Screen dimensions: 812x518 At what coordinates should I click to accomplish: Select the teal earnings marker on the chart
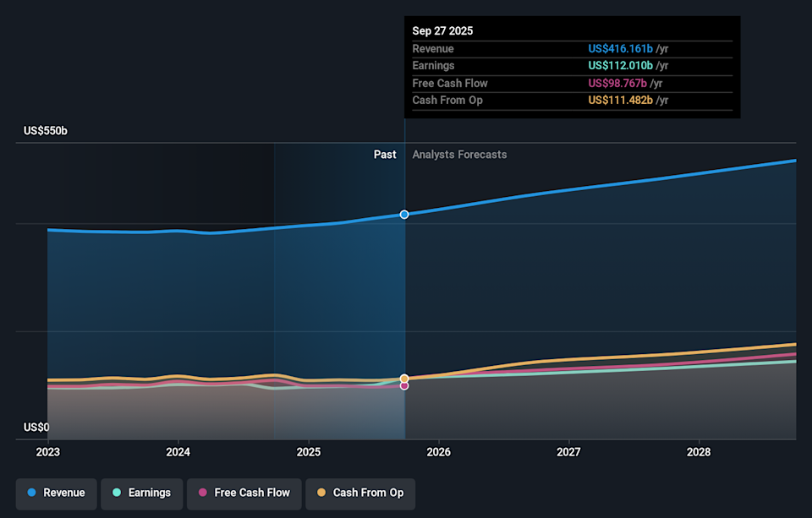404,381
